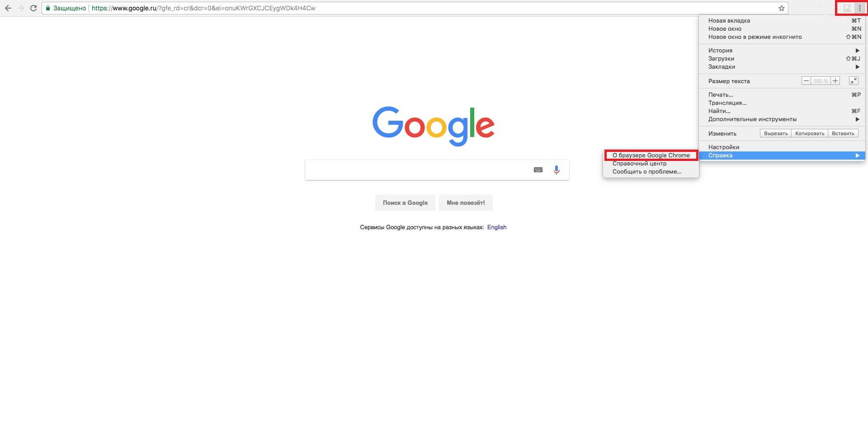The image size is (868, 434).
Task: Open Новое окно в режиме инкогнито
Action: [782, 37]
